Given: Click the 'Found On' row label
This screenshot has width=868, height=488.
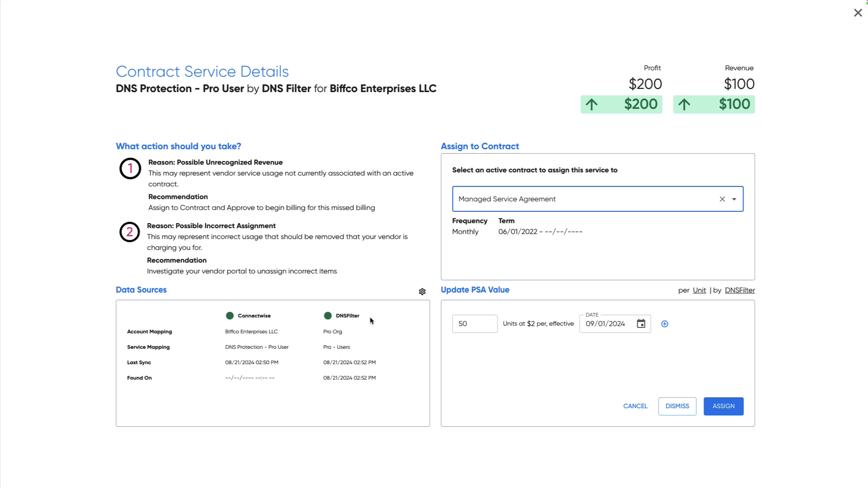Looking at the screenshot, I should tap(139, 378).
